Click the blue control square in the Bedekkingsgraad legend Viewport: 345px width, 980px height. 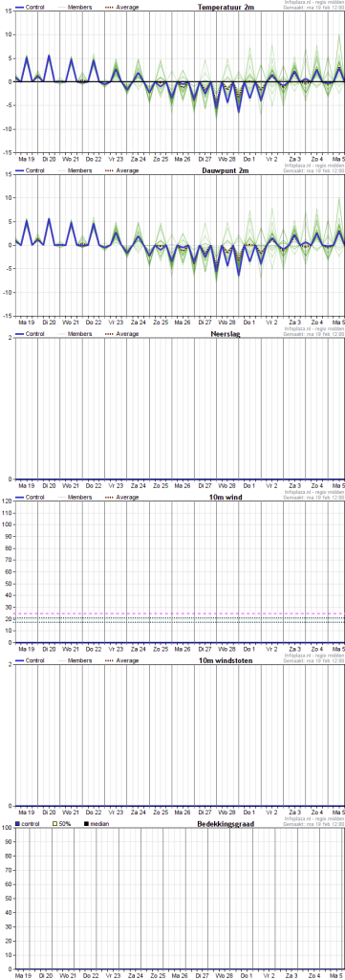(x=17, y=824)
